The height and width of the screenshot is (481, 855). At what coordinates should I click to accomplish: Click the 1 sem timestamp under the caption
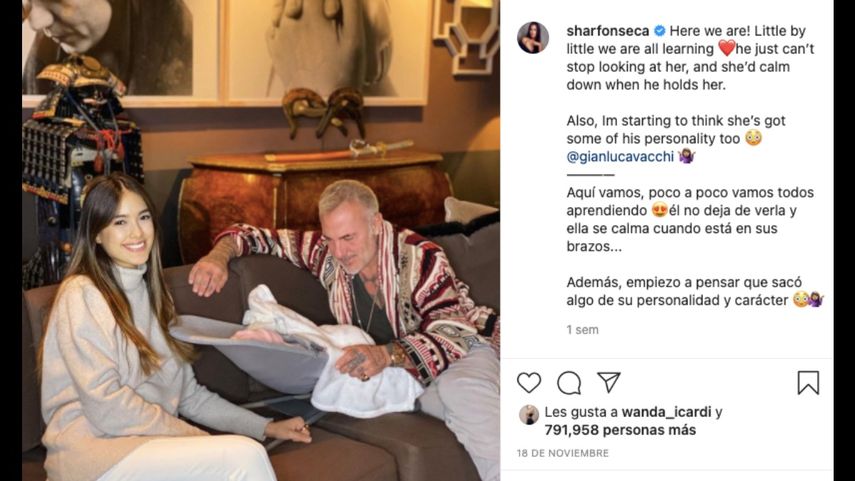tap(582, 329)
